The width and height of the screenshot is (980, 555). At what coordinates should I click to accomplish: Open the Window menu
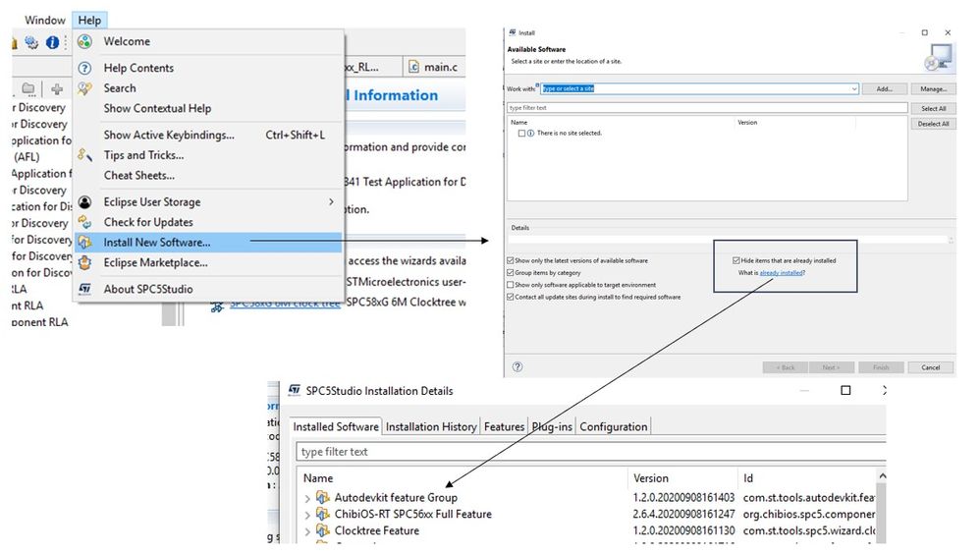45,20
